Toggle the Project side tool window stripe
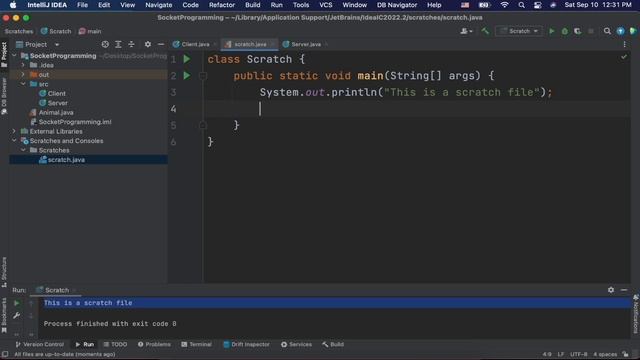This screenshot has width=640, height=360. 4,55
